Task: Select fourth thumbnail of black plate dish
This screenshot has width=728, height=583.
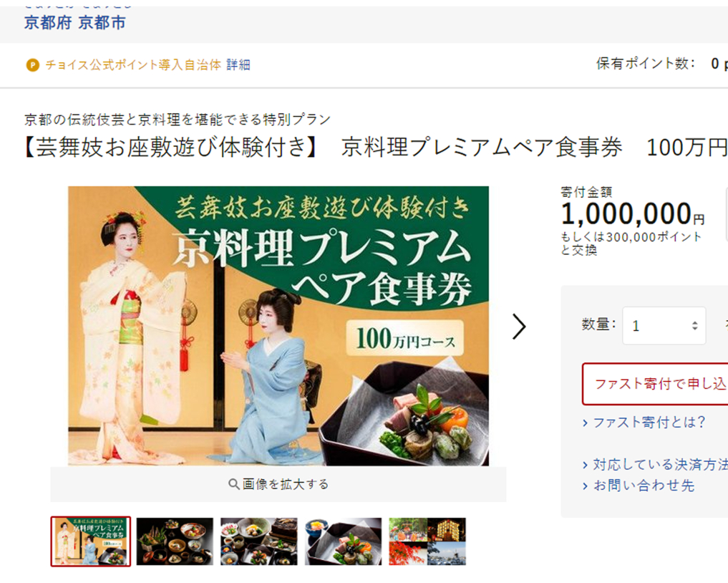Action: point(343,541)
